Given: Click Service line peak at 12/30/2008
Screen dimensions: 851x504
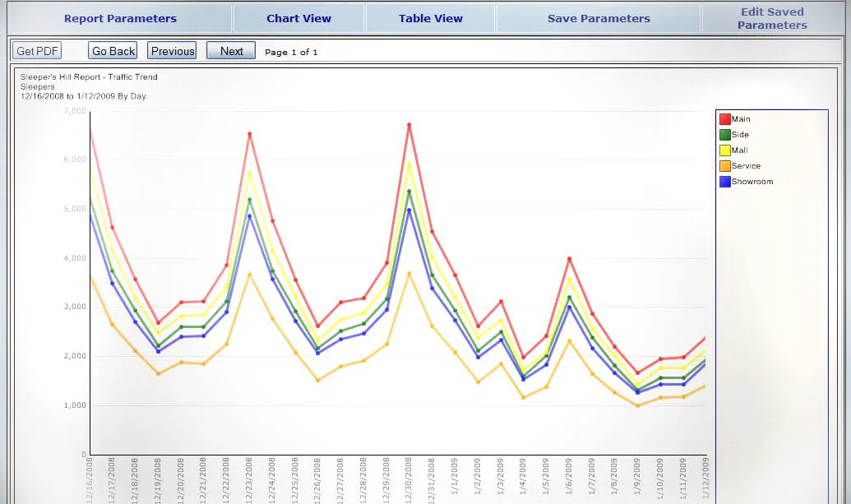Looking at the screenshot, I should (409, 273).
